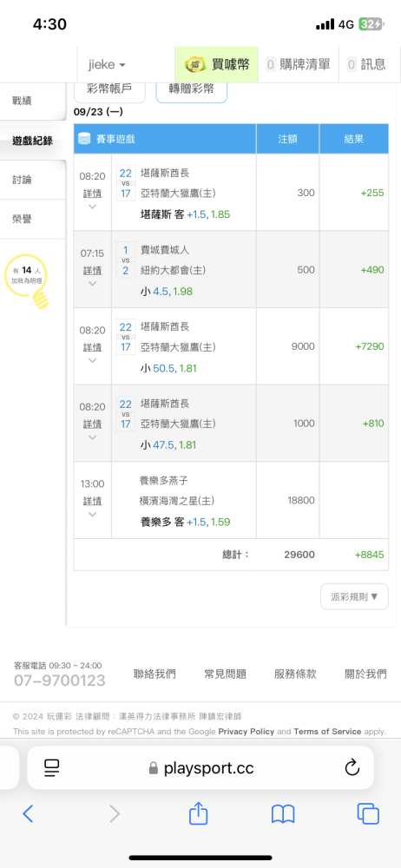Switch to the 戰績 sidebar tab
Viewport: 401px width, 868px height.
tap(23, 101)
